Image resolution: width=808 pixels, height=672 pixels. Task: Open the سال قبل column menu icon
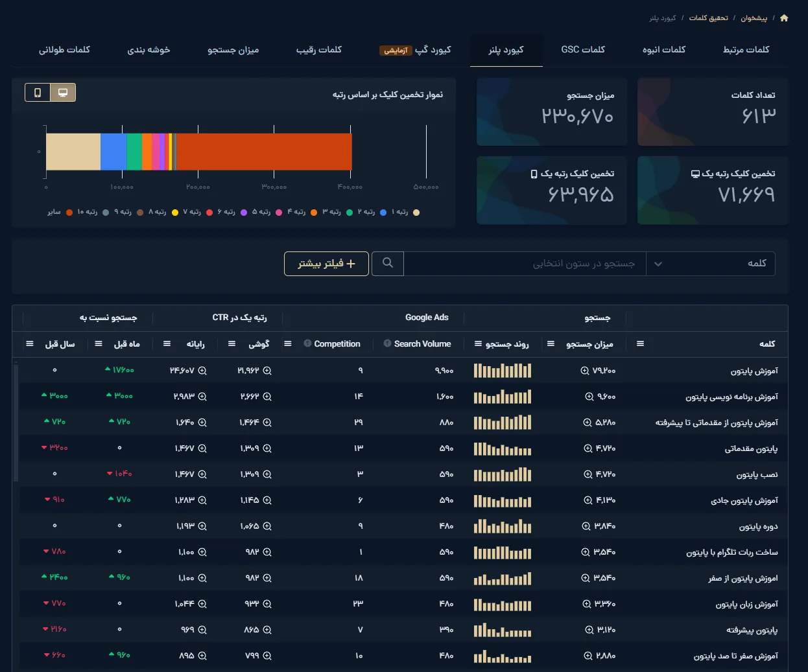pyautogui.click(x=30, y=343)
